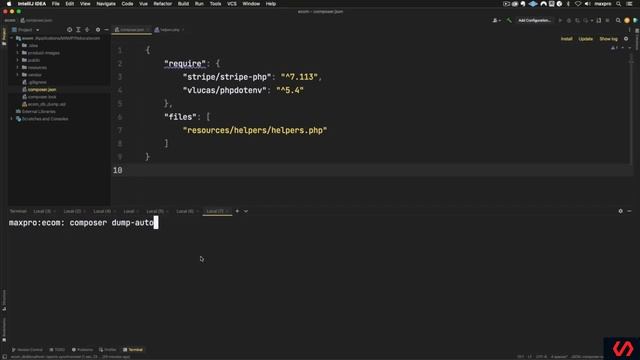Switch to helpers.php editor tab
Image resolution: width=640 pixels, height=360 pixels.
pyautogui.click(x=169, y=30)
